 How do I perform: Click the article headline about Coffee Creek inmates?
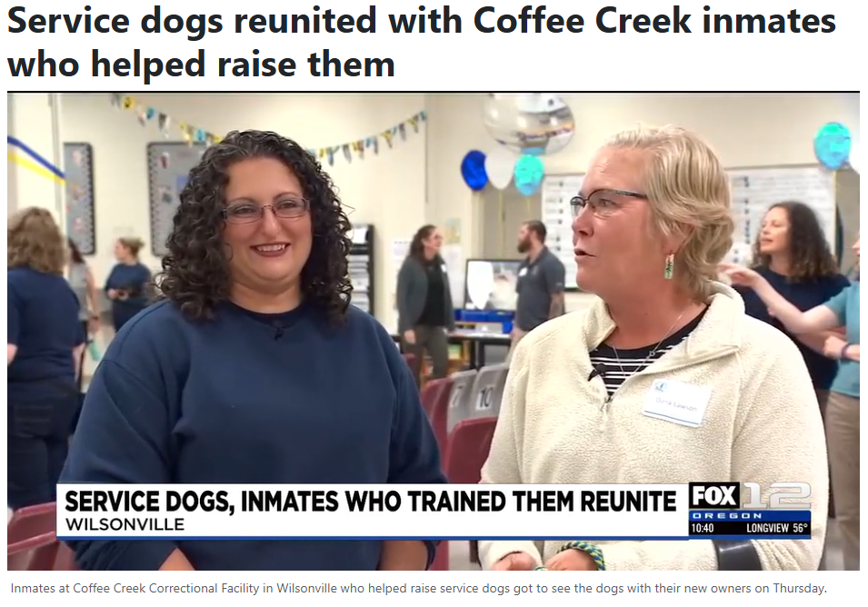tap(421, 43)
